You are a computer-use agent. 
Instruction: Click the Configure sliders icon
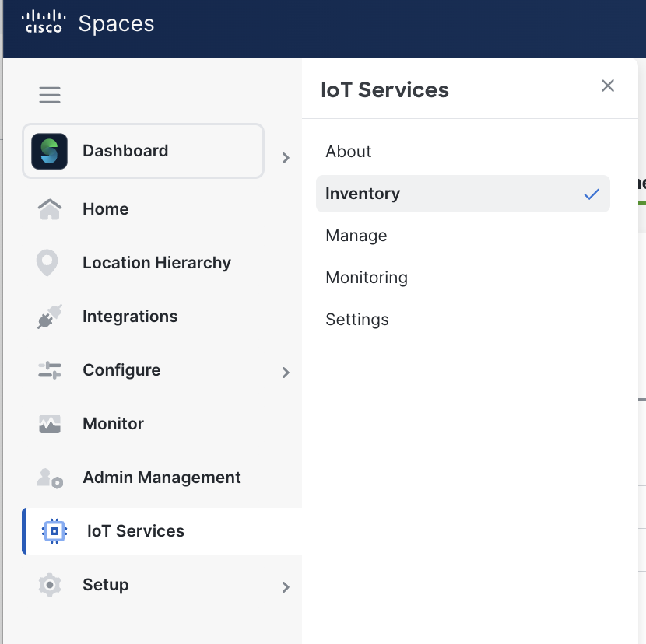coord(50,369)
